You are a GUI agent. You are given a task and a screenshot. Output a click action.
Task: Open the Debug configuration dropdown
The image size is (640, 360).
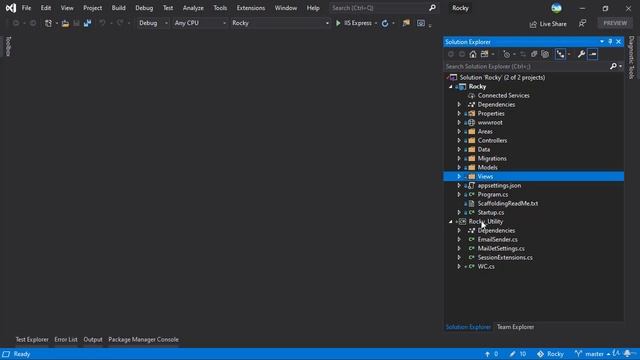click(152, 23)
